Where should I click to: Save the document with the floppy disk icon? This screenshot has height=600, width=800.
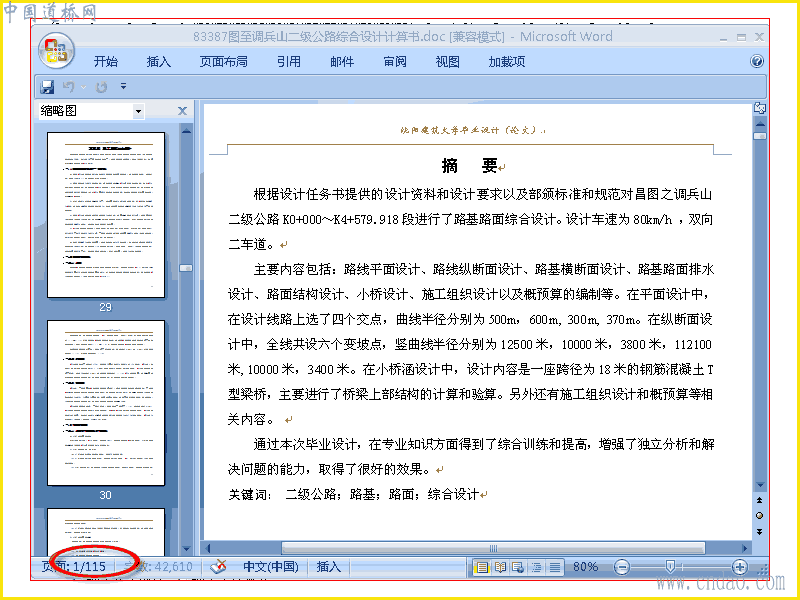(x=47, y=87)
